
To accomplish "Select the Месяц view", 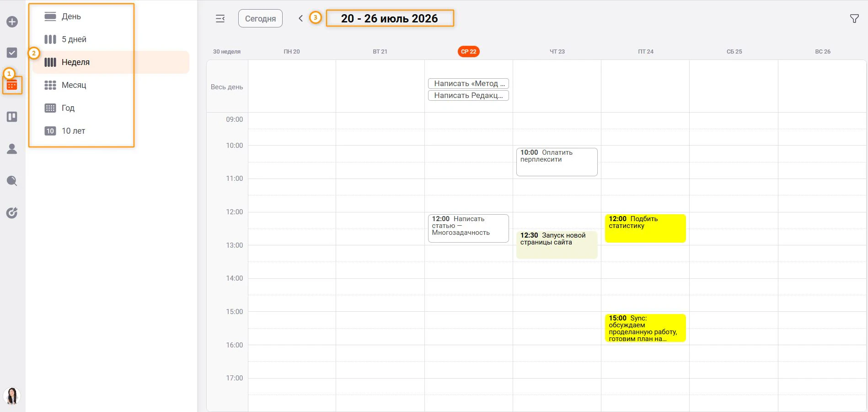I will click(111, 85).
